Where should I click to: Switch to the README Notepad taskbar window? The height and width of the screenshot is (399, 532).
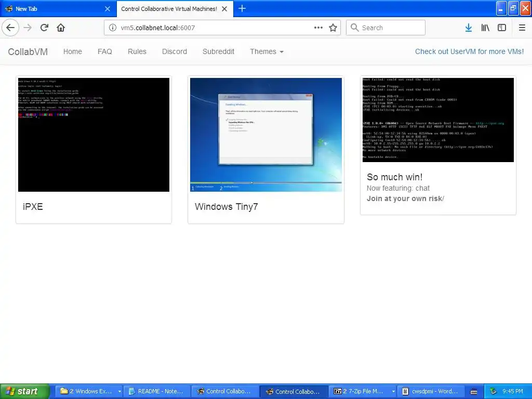click(157, 391)
